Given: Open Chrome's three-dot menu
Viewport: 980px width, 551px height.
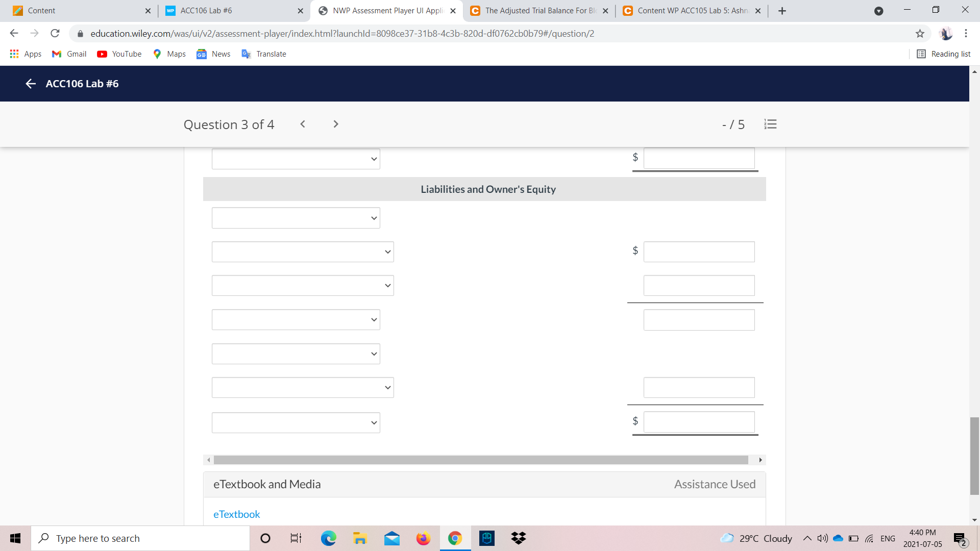Looking at the screenshot, I should point(966,34).
